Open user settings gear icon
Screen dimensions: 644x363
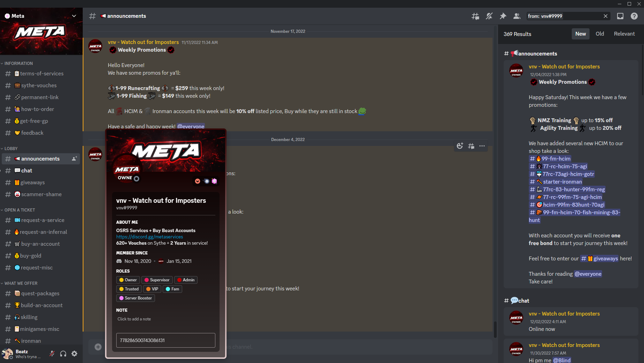(74, 354)
